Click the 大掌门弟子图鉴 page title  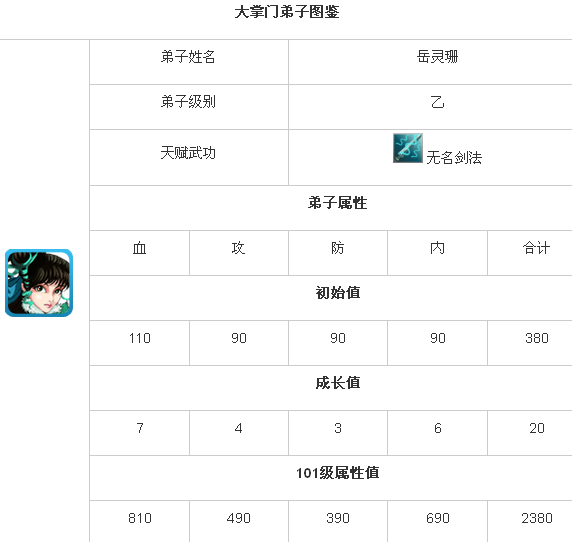pos(287,12)
